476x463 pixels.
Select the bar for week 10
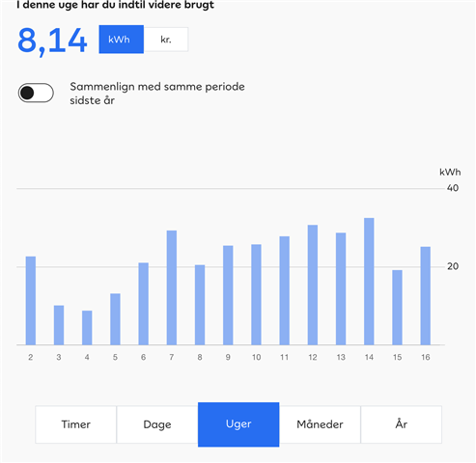point(256,294)
